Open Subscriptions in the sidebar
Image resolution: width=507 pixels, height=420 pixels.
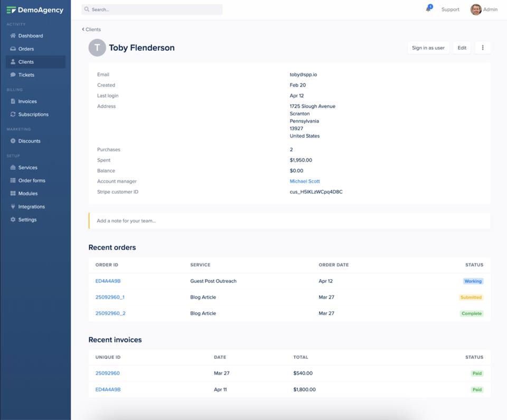33,114
